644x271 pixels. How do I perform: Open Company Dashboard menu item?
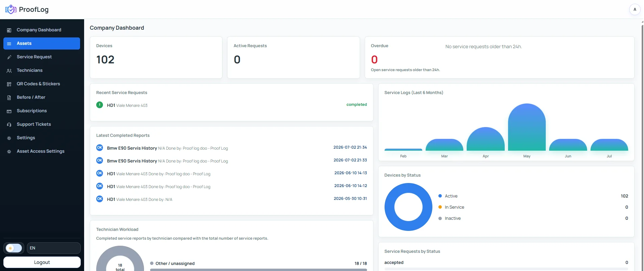[42, 30]
